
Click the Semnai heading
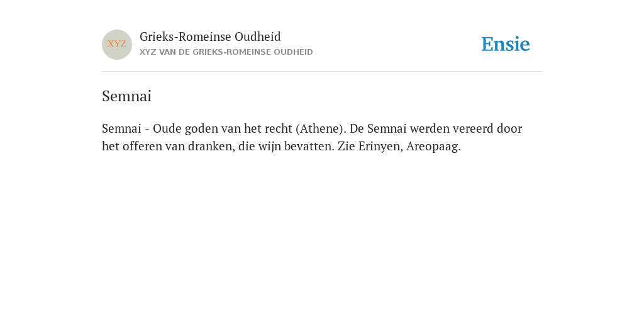tap(127, 96)
